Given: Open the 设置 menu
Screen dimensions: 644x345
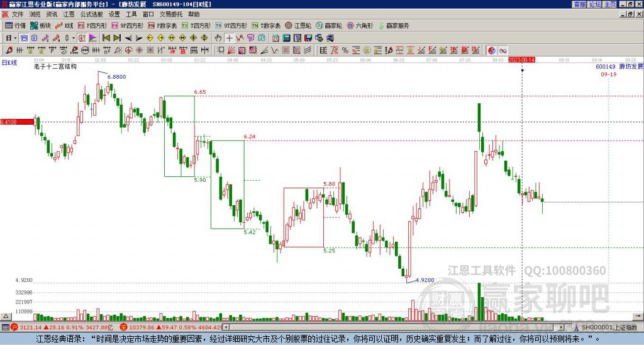Looking at the screenshot, I should tap(114, 14).
